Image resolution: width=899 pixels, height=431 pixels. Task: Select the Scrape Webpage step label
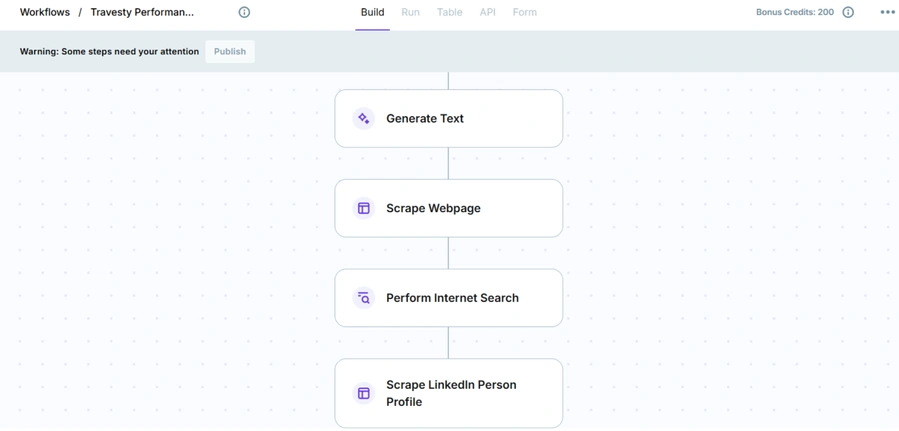point(433,208)
